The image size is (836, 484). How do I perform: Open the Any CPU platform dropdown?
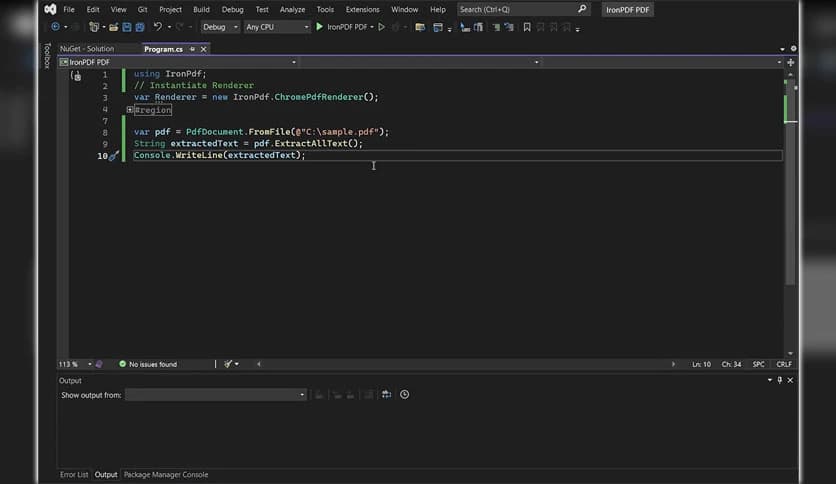[277, 27]
